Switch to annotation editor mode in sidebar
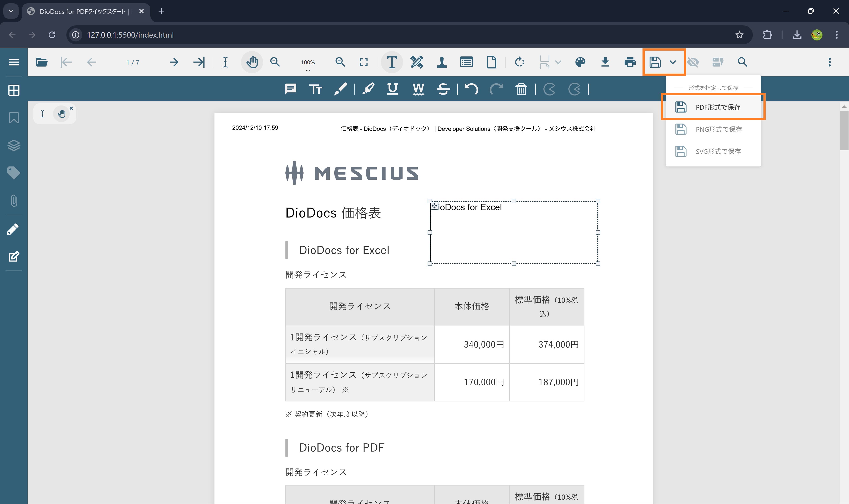The height and width of the screenshot is (504, 849). 13,229
